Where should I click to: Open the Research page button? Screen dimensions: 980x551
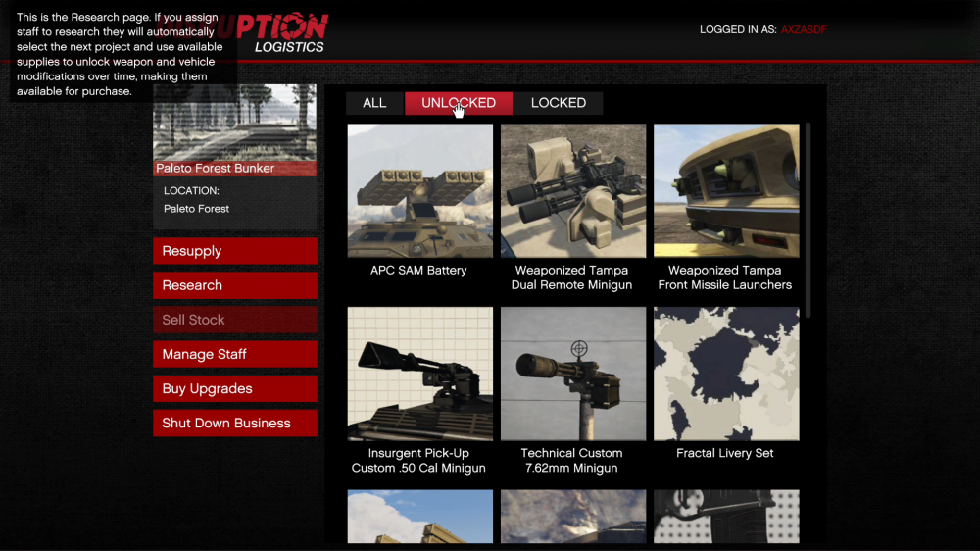point(235,285)
